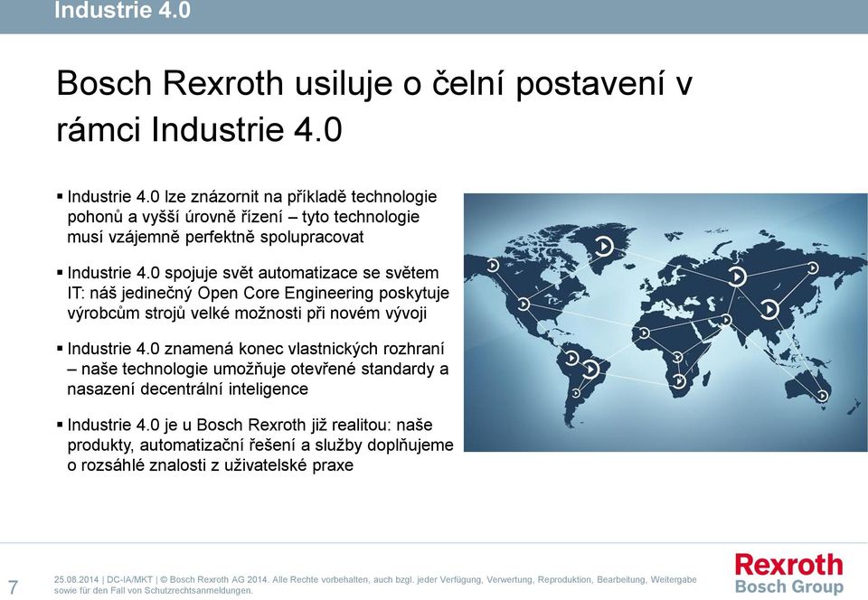Screen dimensions: 868x600
Task: Select the bullet 'Industrie 4.0 spojuje svět automatizace se světem'
Action: [253, 273]
